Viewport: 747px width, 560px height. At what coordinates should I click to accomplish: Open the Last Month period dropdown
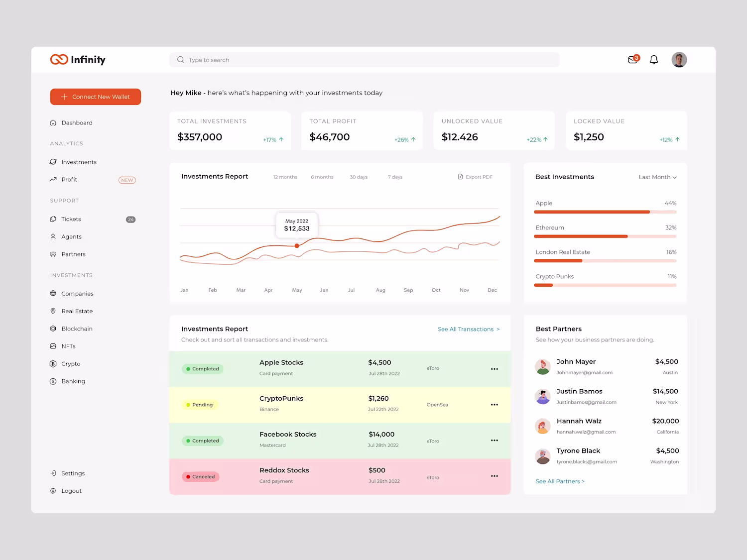[x=657, y=177]
